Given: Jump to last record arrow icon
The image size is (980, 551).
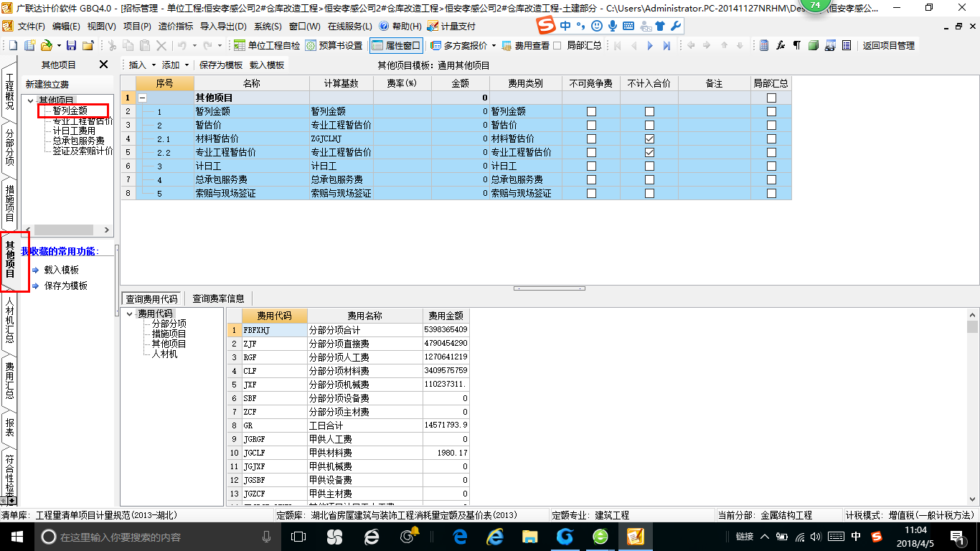Looking at the screenshot, I should [667, 45].
